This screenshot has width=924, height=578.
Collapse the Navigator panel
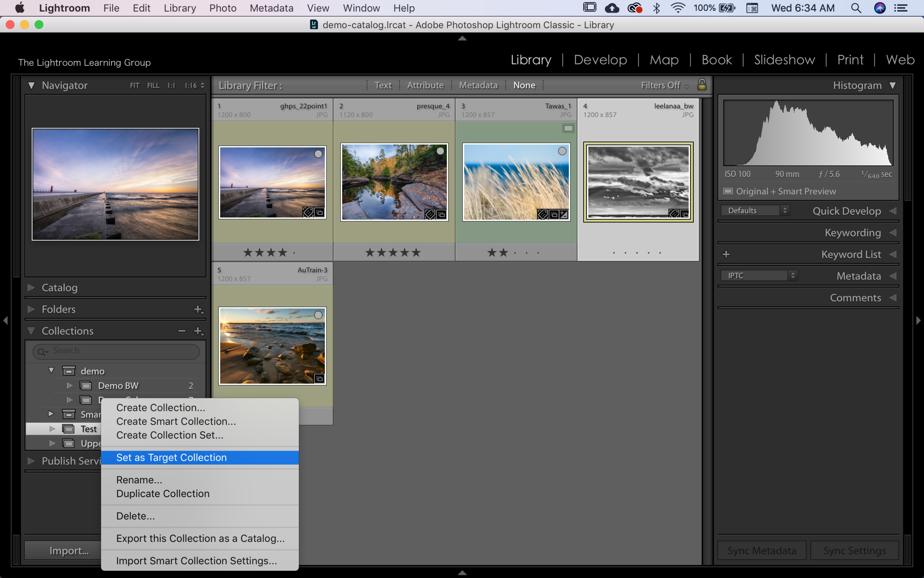pyautogui.click(x=31, y=85)
